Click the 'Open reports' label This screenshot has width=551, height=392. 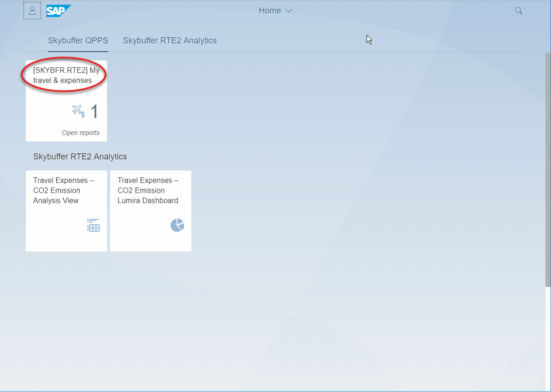point(81,133)
